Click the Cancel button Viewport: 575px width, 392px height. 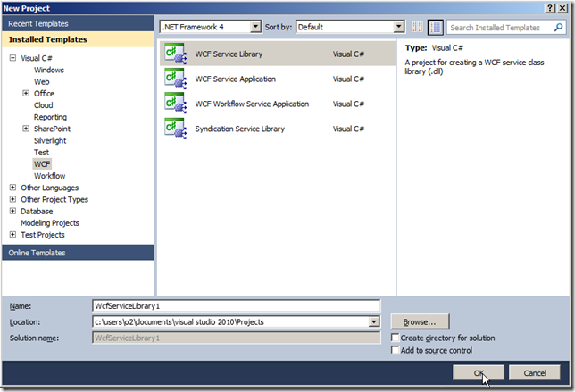click(x=535, y=373)
